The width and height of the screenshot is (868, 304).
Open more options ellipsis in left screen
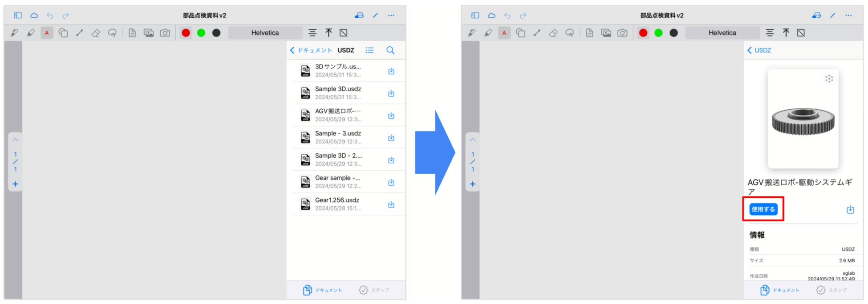tap(391, 16)
